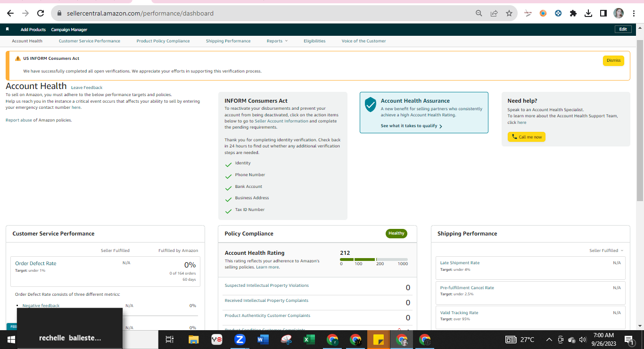Open File Explorer from the taskbar

coord(193,339)
